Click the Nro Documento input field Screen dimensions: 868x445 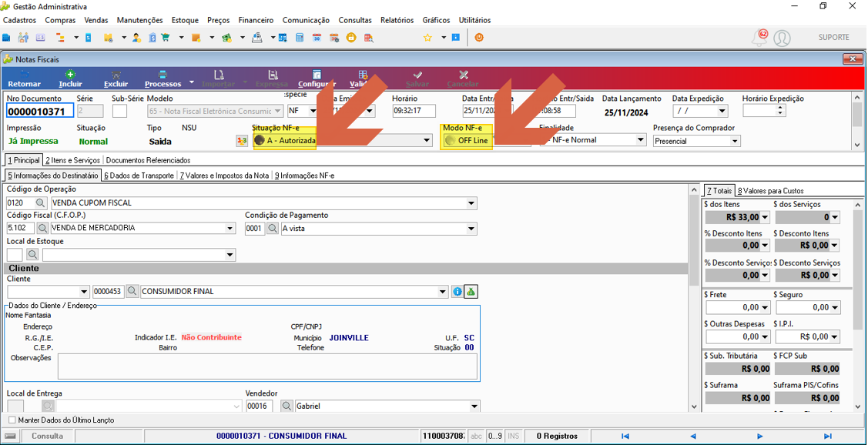click(40, 111)
